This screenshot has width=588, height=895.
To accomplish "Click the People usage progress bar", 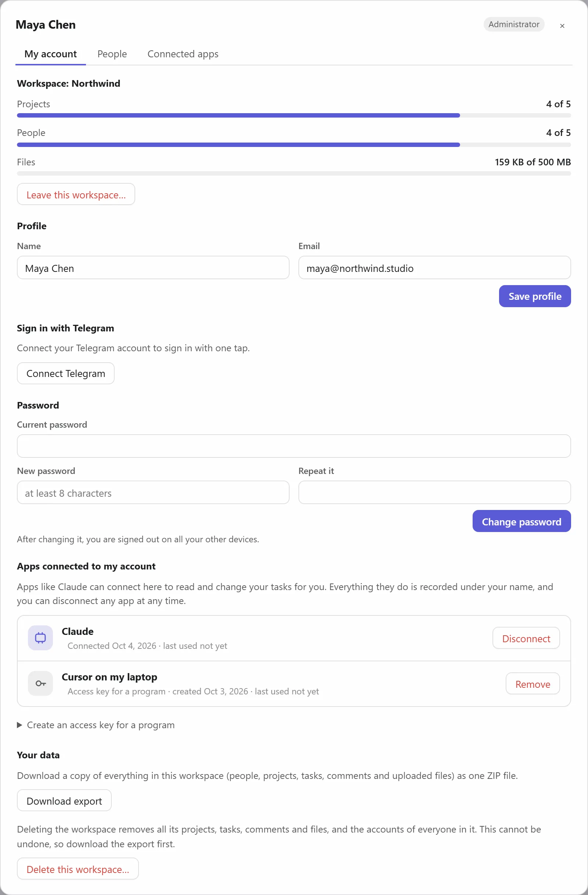I will click(294, 145).
